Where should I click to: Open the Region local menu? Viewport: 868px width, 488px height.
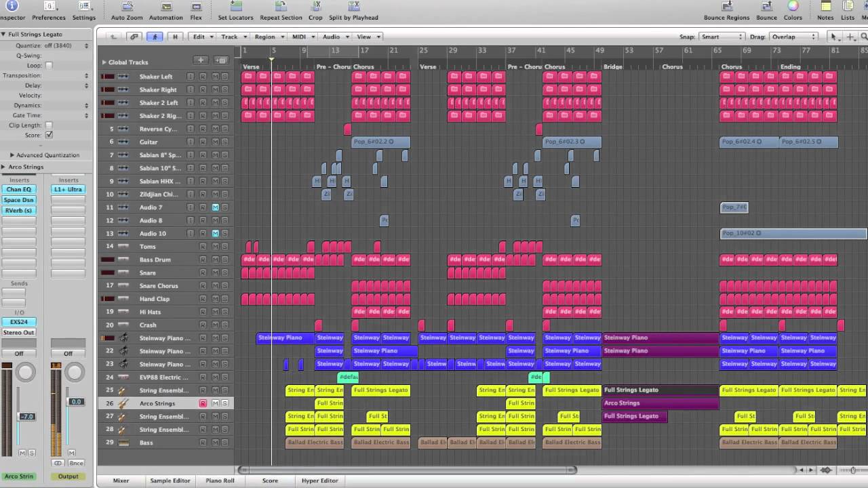[x=268, y=37]
